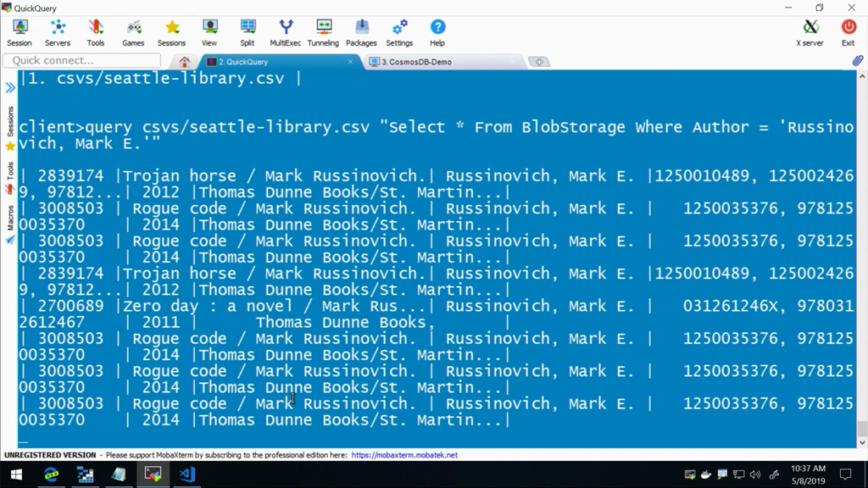Click the terminal scrollbar up arrow
This screenshot has width=868, height=488.
pos(862,76)
